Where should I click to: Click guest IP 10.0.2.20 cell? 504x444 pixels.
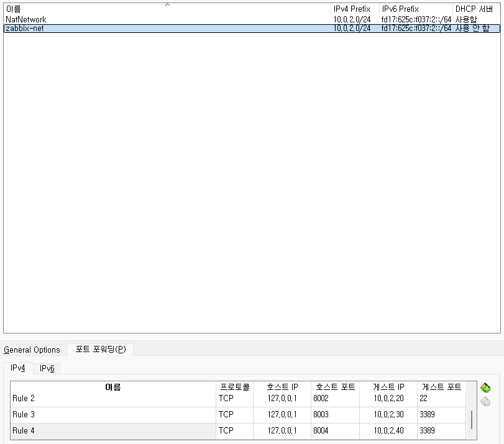pyautogui.click(x=388, y=399)
